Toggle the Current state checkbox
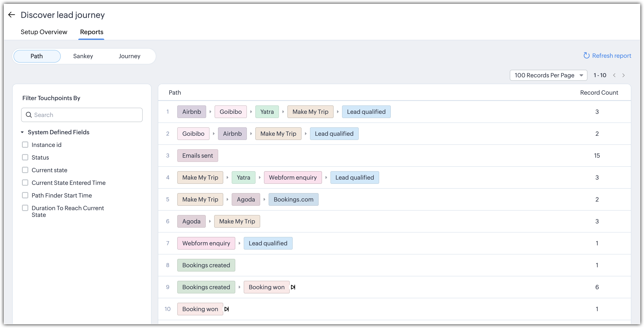Screen dimensions: 644x328 click(x=25, y=170)
